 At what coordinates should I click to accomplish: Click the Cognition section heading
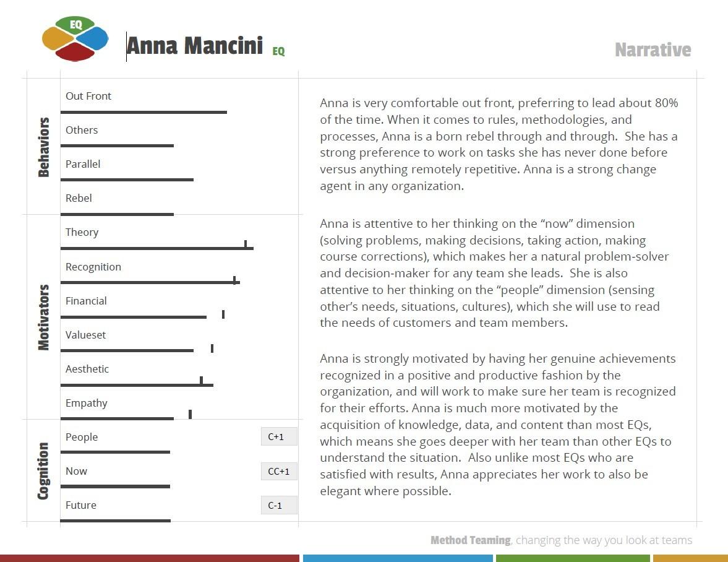[x=43, y=471]
